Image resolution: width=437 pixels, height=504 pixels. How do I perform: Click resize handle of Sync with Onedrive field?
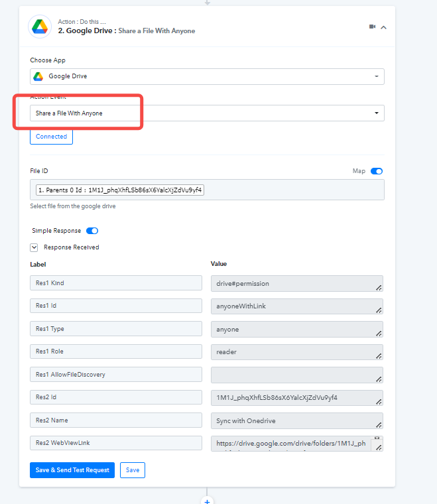coord(379,425)
